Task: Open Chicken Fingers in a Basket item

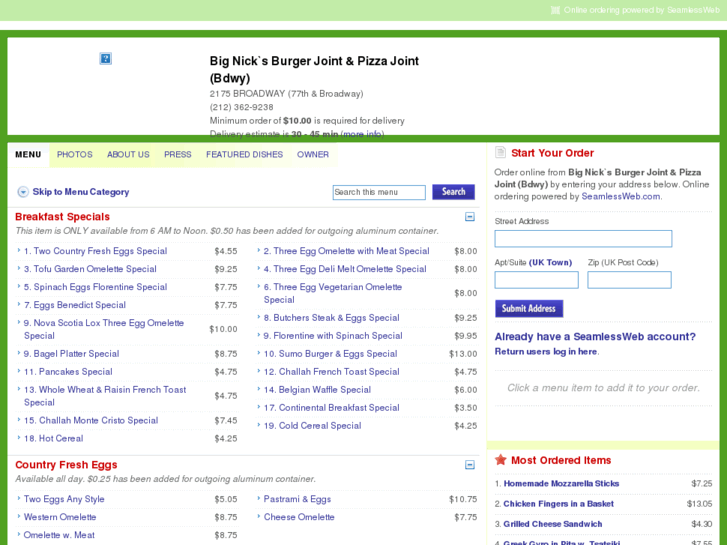Action: [x=559, y=504]
